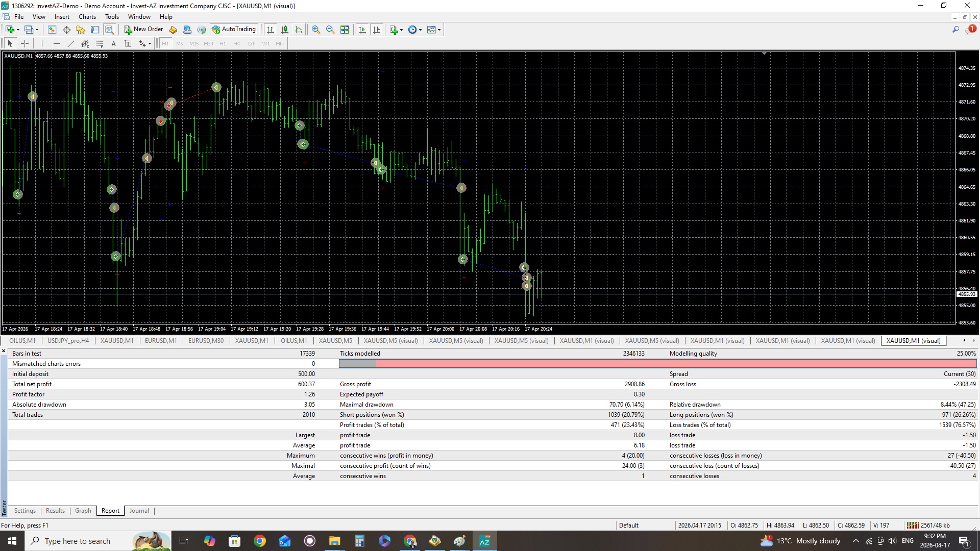Open the Strategy Tester panel icon

pyautogui.click(x=109, y=30)
